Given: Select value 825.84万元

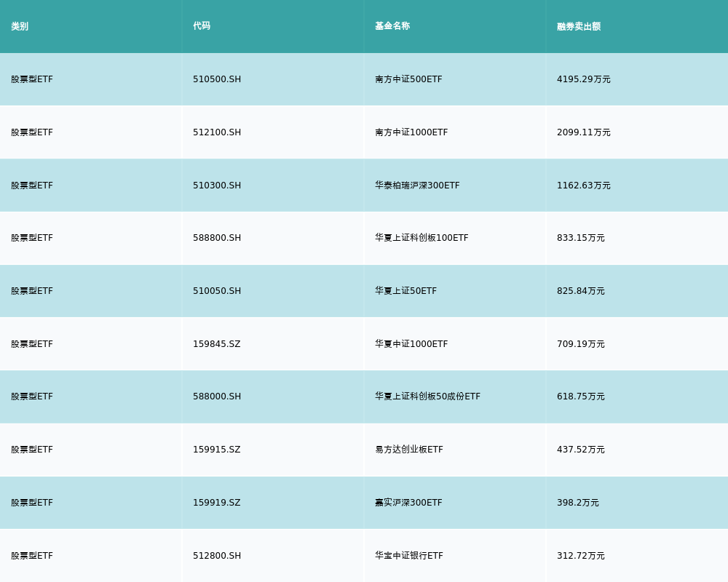Looking at the screenshot, I should (581, 291).
